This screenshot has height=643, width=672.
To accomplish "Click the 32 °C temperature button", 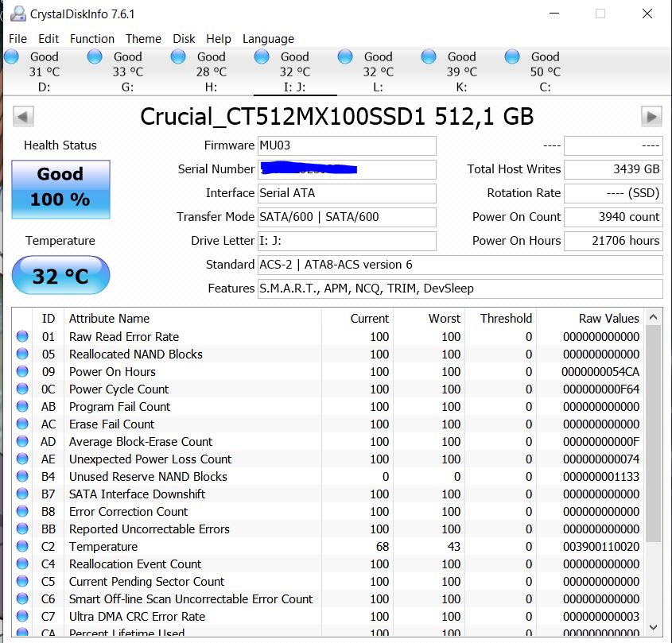I will pos(61,275).
